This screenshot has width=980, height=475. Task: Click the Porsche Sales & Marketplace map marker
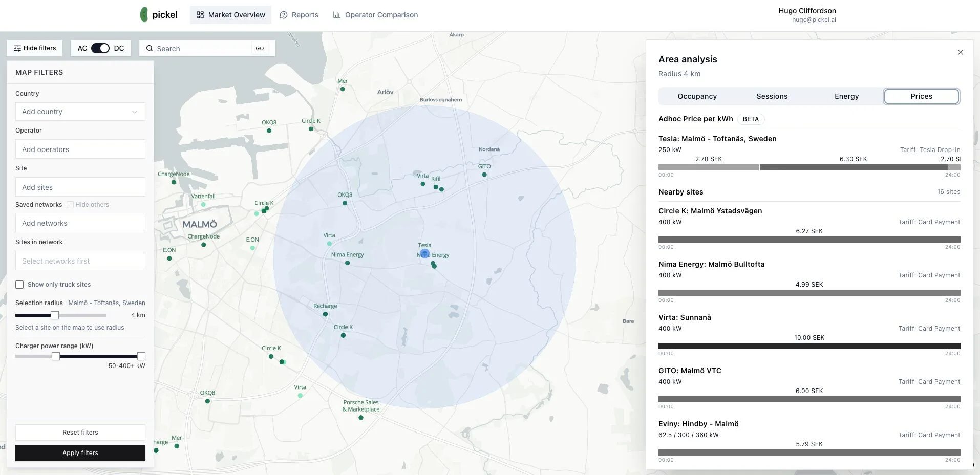tap(361, 418)
